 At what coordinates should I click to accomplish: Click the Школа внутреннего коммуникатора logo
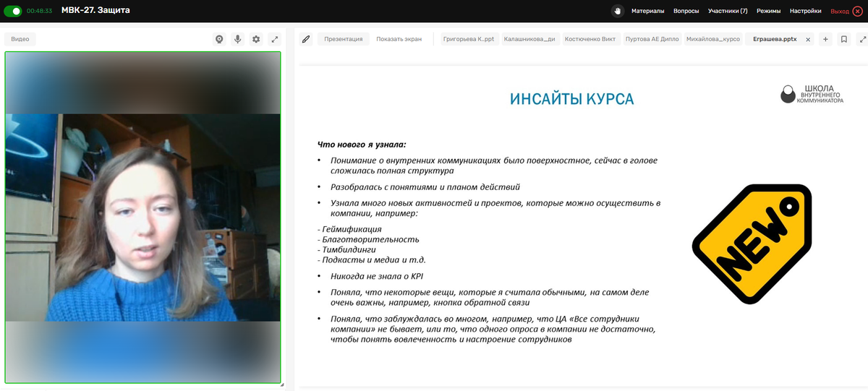812,93
